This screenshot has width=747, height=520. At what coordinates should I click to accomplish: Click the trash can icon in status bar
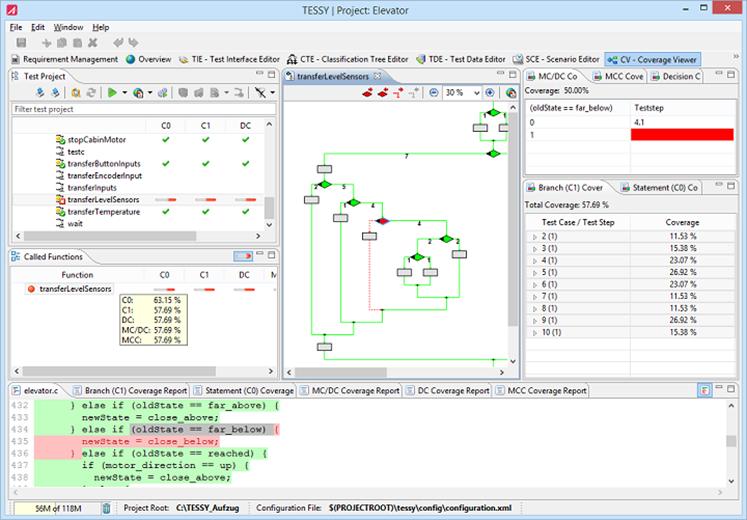click(106, 508)
